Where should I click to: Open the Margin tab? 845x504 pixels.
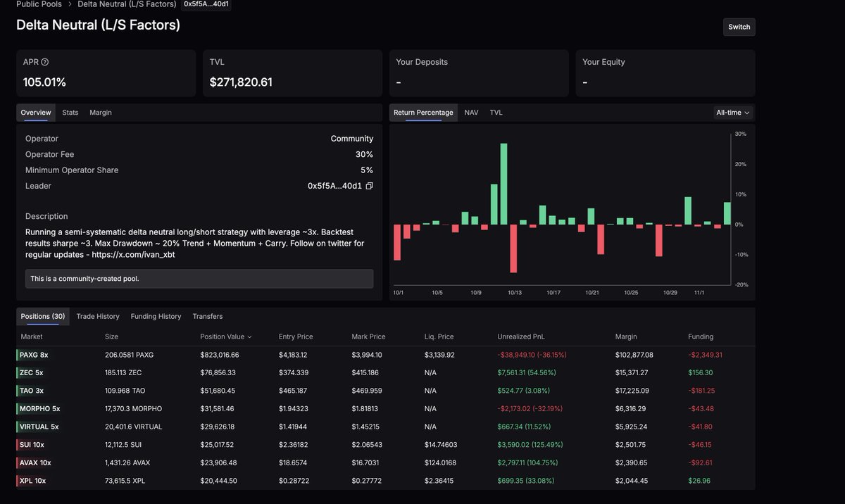(101, 113)
